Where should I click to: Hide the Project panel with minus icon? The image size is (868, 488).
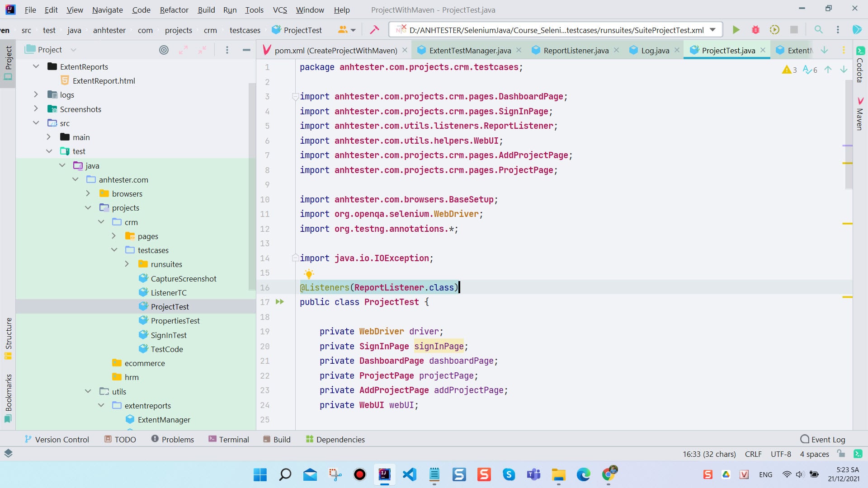(x=246, y=50)
